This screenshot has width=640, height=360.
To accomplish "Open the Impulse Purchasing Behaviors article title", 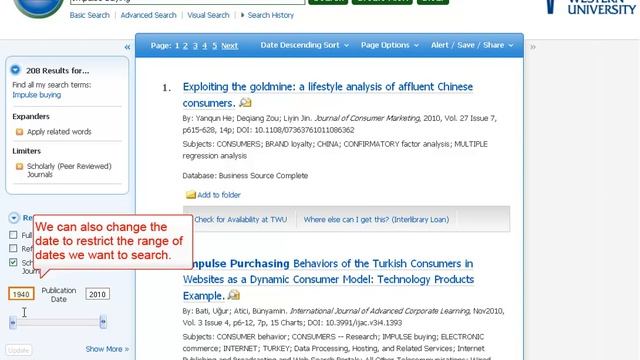I will (x=328, y=280).
